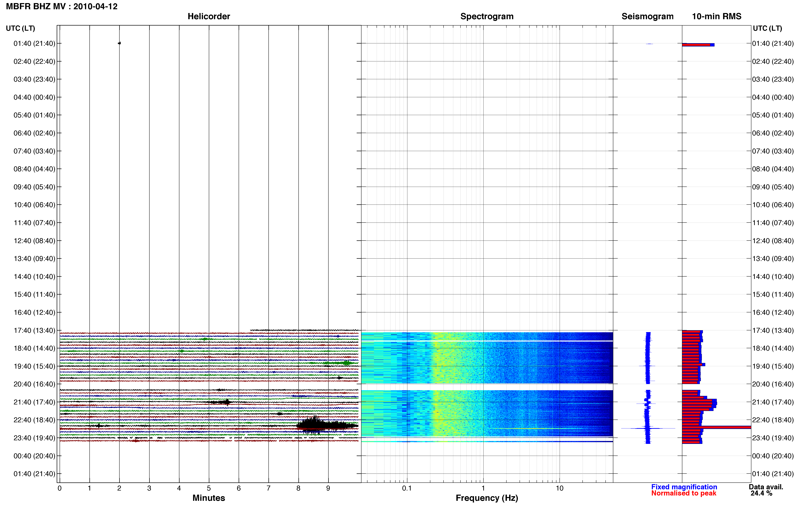The width and height of the screenshot is (812, 508).
Task: Click '05:40 (01:40)' on the left time axis
Action: pos(34,115)
